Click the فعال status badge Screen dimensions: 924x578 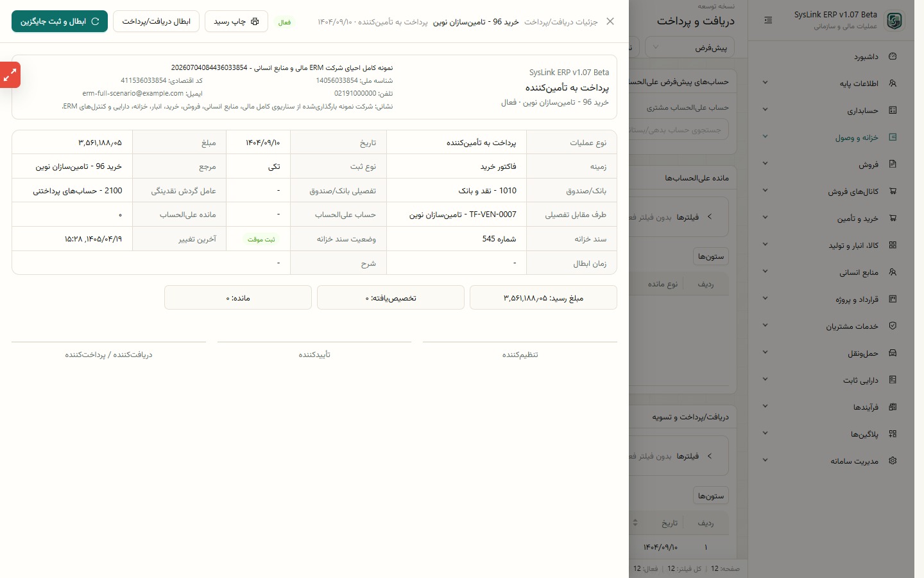tap(284, 22)
